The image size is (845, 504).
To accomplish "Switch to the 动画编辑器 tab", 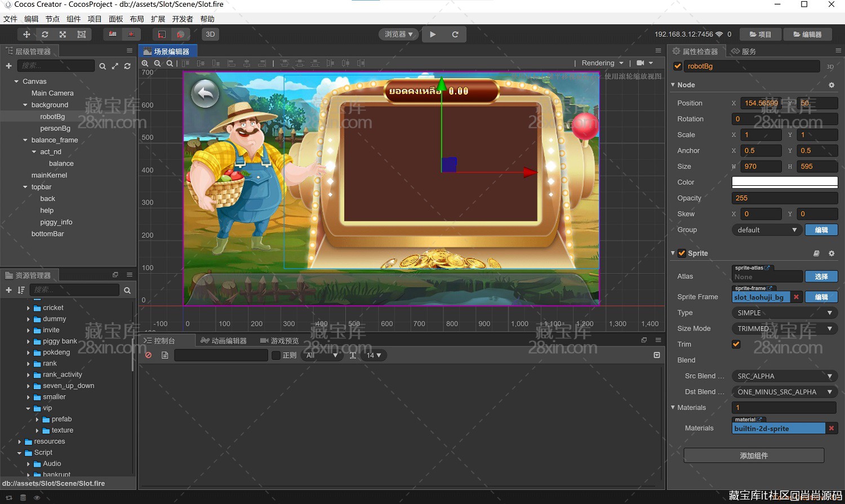I will pyautogui.click(x=224, y=341).
